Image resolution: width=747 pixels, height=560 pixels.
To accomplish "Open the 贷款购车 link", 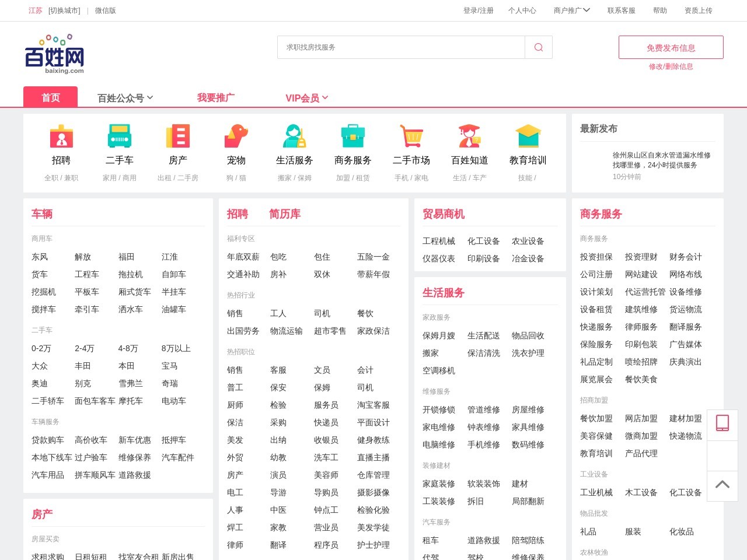I will (x=48, y=440).
